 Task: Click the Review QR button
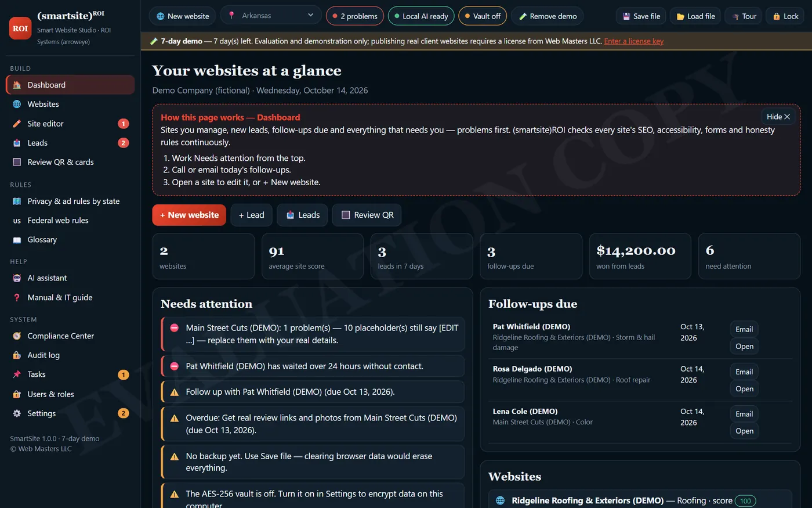coord(367,215)
